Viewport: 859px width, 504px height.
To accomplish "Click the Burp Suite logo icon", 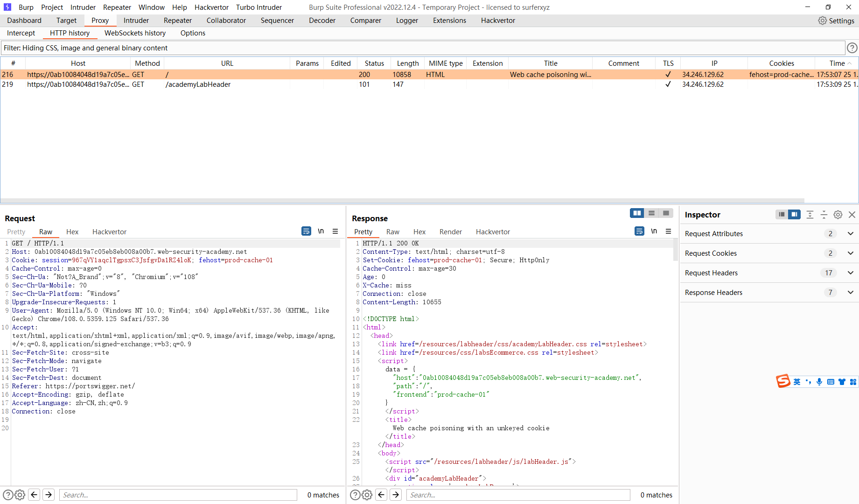I will coord(7,7).
